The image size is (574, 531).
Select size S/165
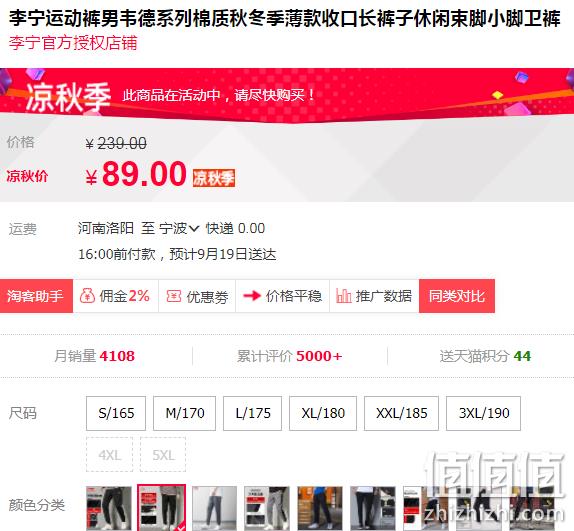coord(116,413)
